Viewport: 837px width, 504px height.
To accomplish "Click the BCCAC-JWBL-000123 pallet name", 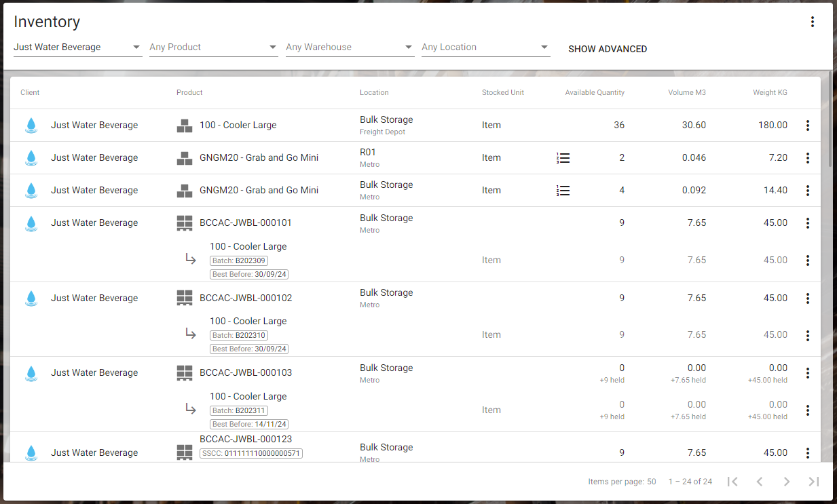I will click(246, 439).
